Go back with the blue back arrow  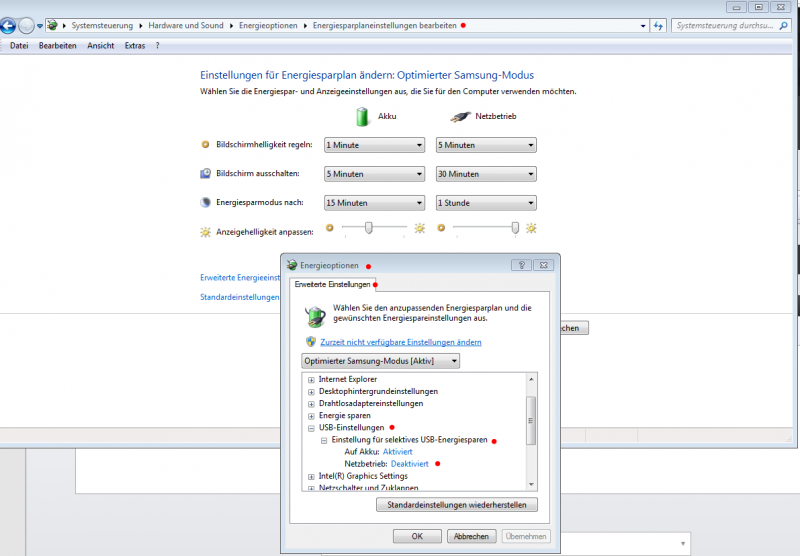[8, 25]
